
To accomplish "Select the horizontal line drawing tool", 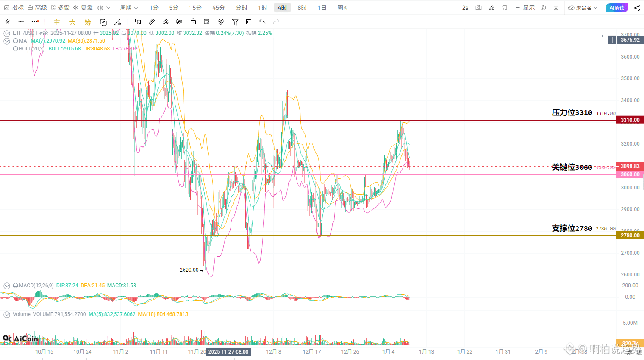I will click(x=21, y=22).
